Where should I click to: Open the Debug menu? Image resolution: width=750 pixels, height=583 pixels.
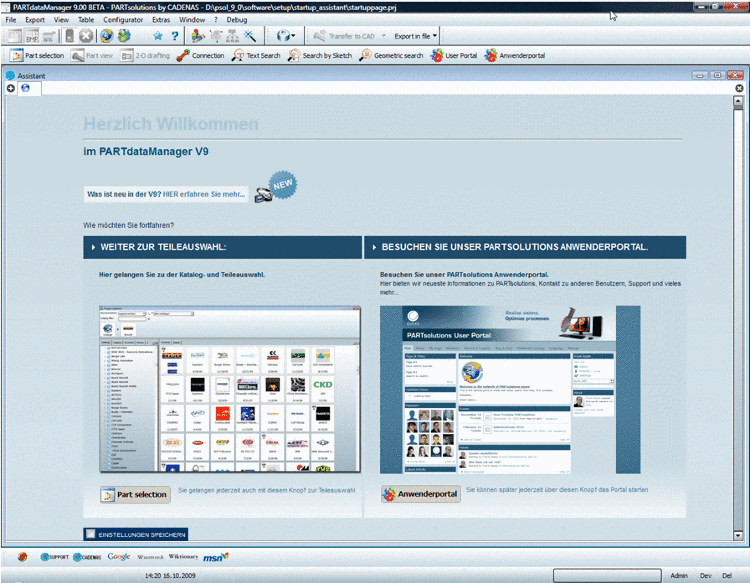(x=237, y=20)
